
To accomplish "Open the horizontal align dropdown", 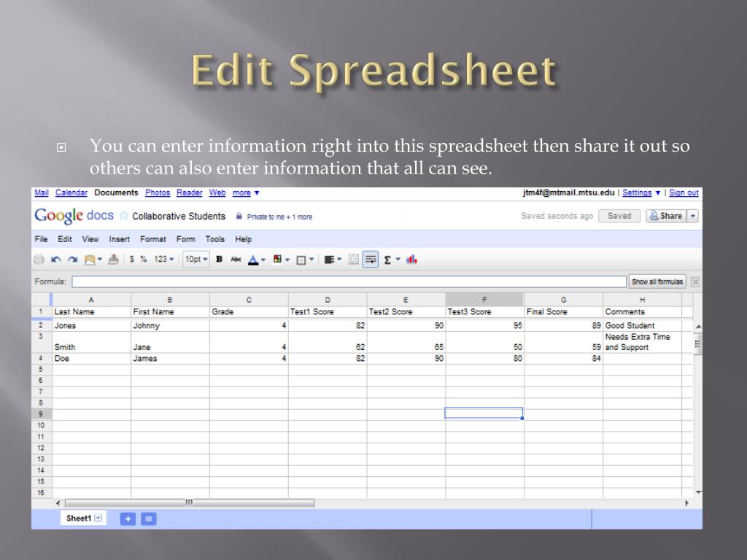I will (333, 260).
